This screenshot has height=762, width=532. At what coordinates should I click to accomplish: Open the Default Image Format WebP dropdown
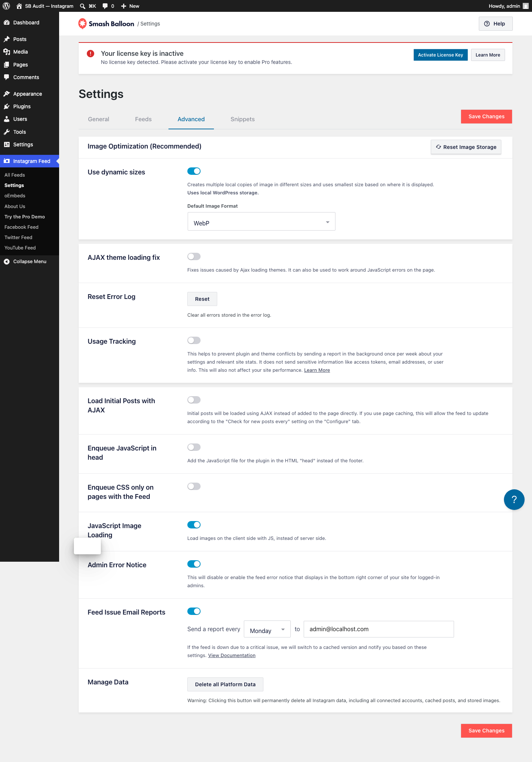(261, 221)
